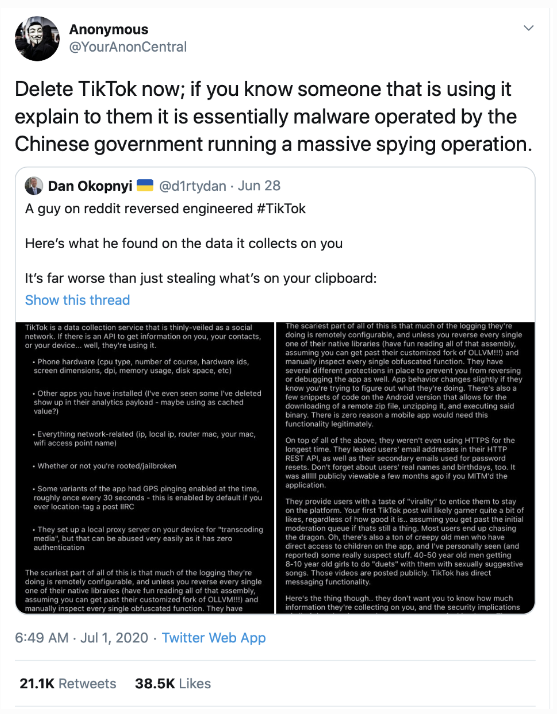Follow the #TikTok hashtag

pos(281,209)
